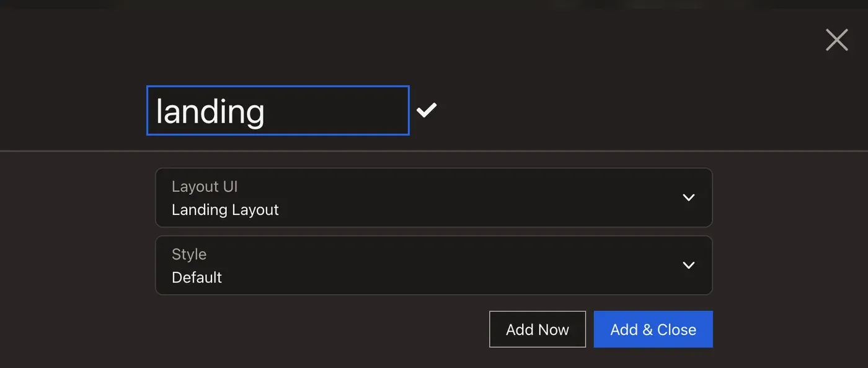Open the Style dropdown
This screenshot has height=368, width=868.
434,265
